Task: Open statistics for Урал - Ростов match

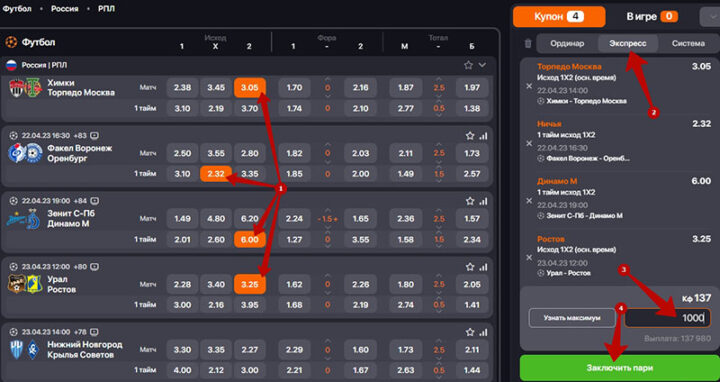Action: click(x=483, y=267)
